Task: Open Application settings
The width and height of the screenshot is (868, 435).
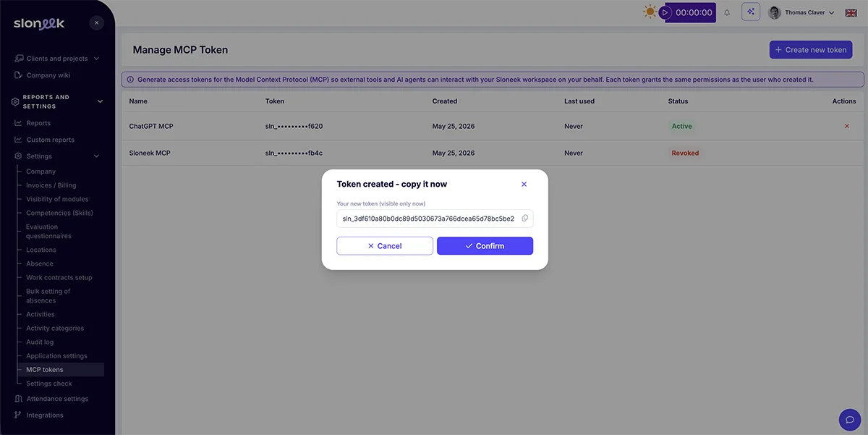Action: coord(56,355)
